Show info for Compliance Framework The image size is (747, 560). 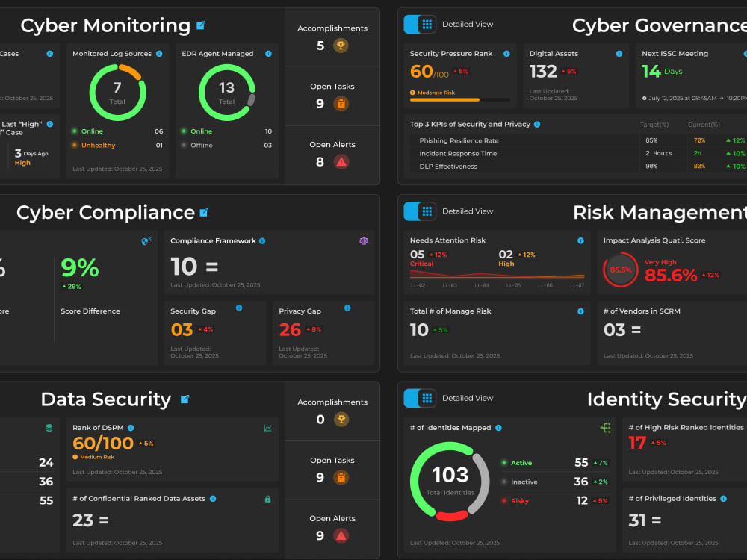pyautogui.click(x=262, y=241)
